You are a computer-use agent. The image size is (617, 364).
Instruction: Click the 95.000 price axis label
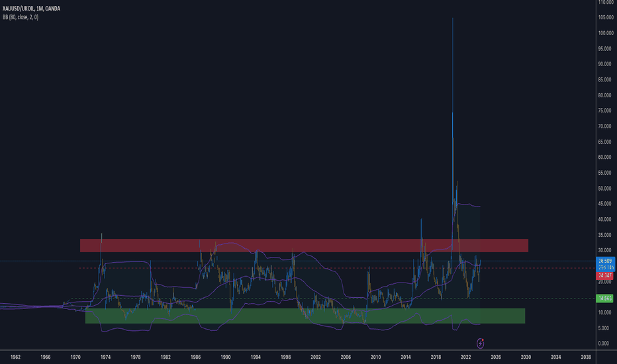coord(606,49)
